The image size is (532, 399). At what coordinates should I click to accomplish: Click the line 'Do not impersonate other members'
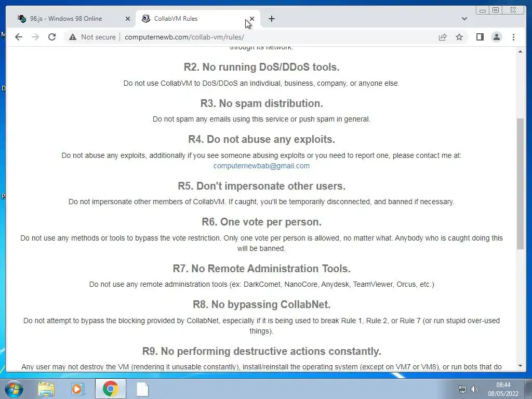click(x=261, y=202)
